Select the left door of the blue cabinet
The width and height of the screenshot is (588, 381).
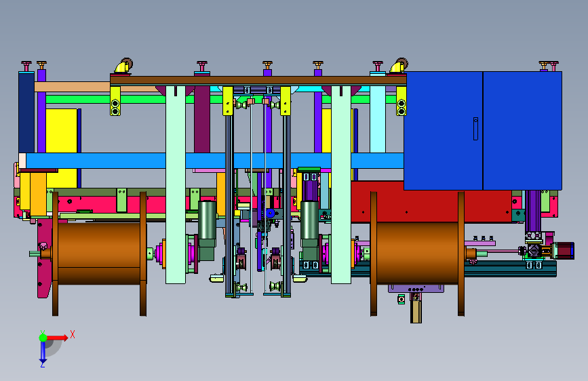click(x=444, y=130)
